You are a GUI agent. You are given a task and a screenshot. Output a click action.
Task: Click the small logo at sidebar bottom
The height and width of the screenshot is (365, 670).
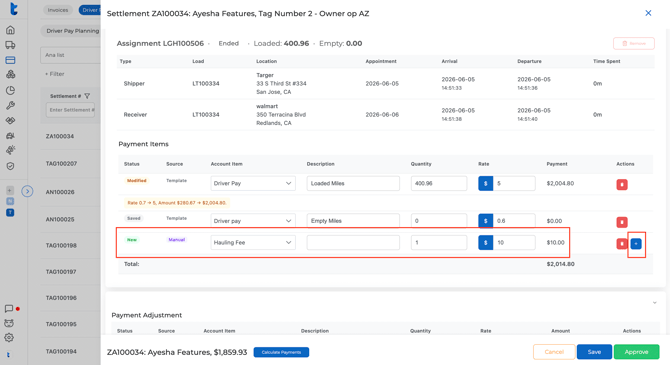[8, 354]
